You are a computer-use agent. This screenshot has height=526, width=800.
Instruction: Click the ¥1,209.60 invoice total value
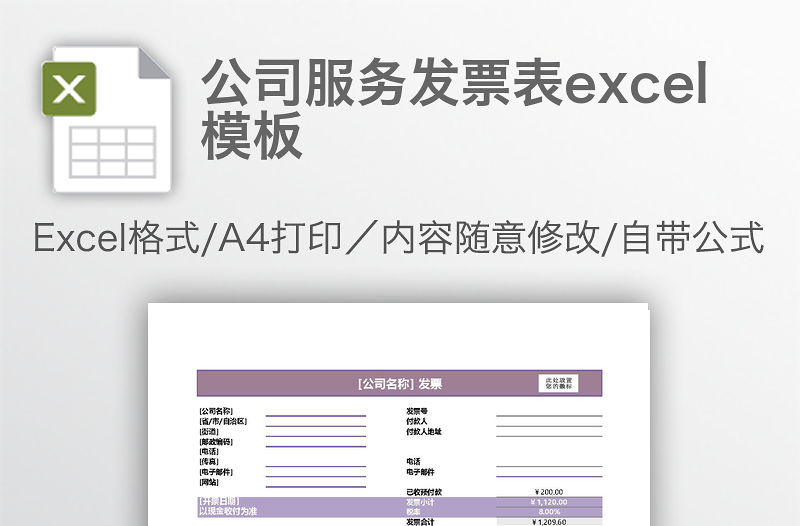pyautogui.click(x=549, y=521)
